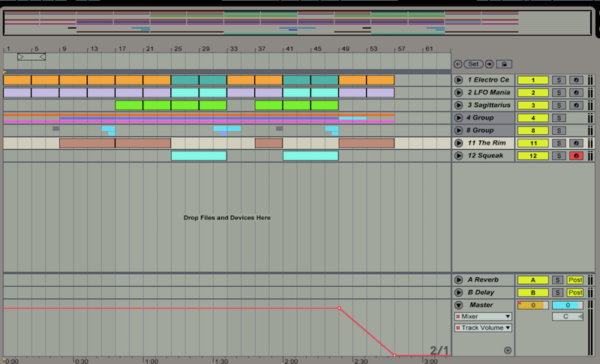Open the Track Volume control chooser
The width and height of the screenshot is (600, 364).
pyautogui.click(x=483, y=328)
